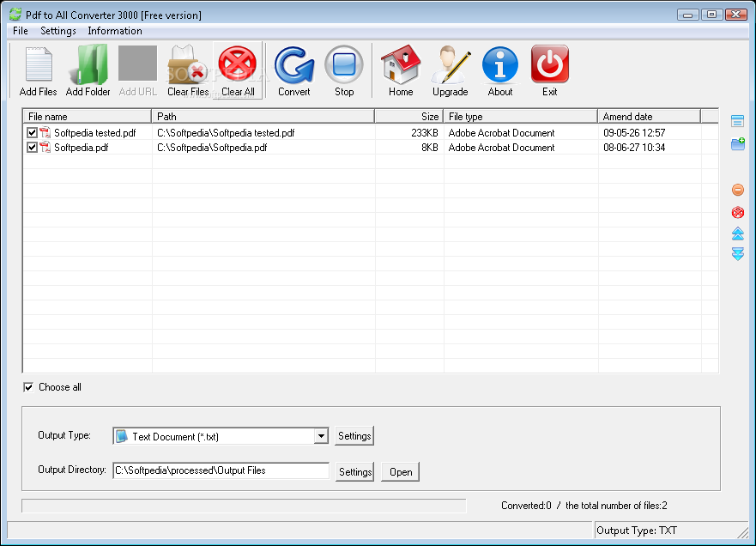This screenshot has height=546, width=756.
Task: Click the Add URL toolbar icon
Action: pyautogui.click(x=138, y=64)
